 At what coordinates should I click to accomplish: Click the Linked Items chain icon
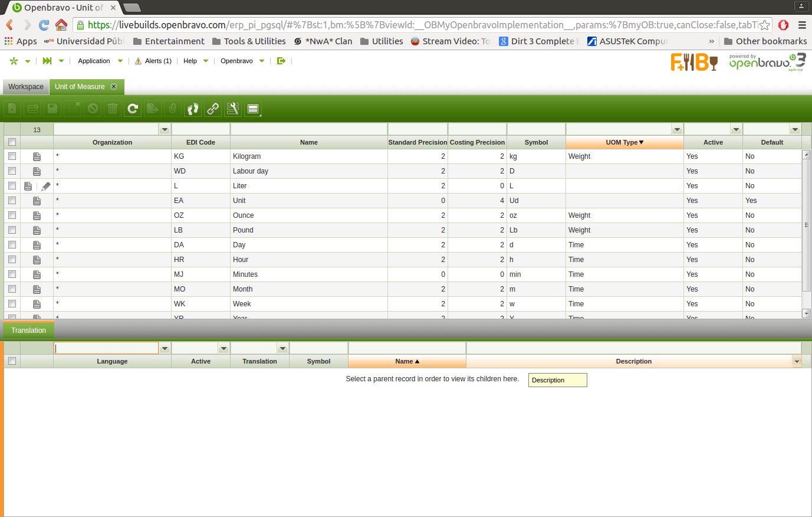(x=213, y=109)
